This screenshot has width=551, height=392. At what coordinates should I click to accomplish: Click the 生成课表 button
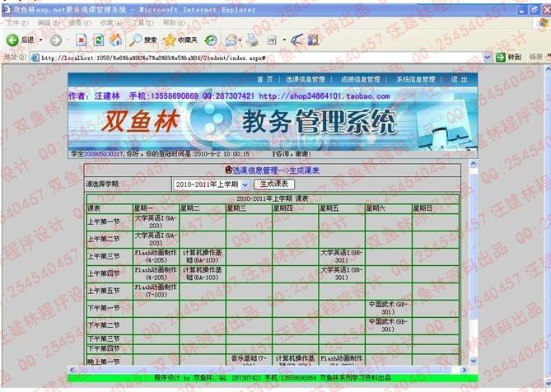click(x=274, y=184)
